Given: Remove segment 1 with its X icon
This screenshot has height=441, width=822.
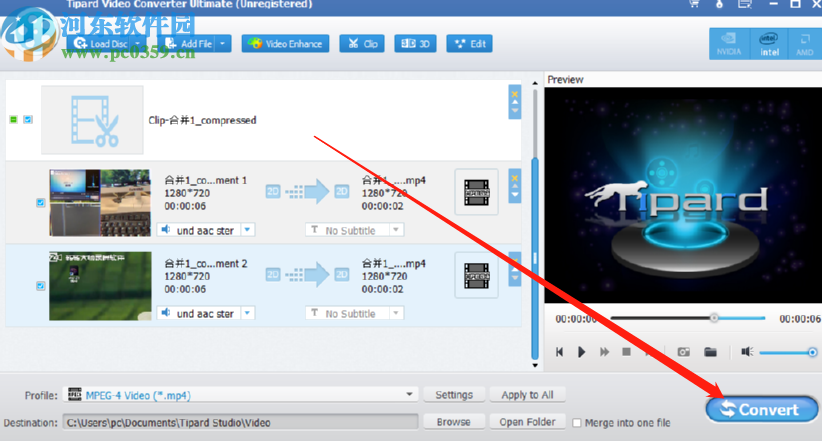Looking at the screenshot, I should point(515,178).
